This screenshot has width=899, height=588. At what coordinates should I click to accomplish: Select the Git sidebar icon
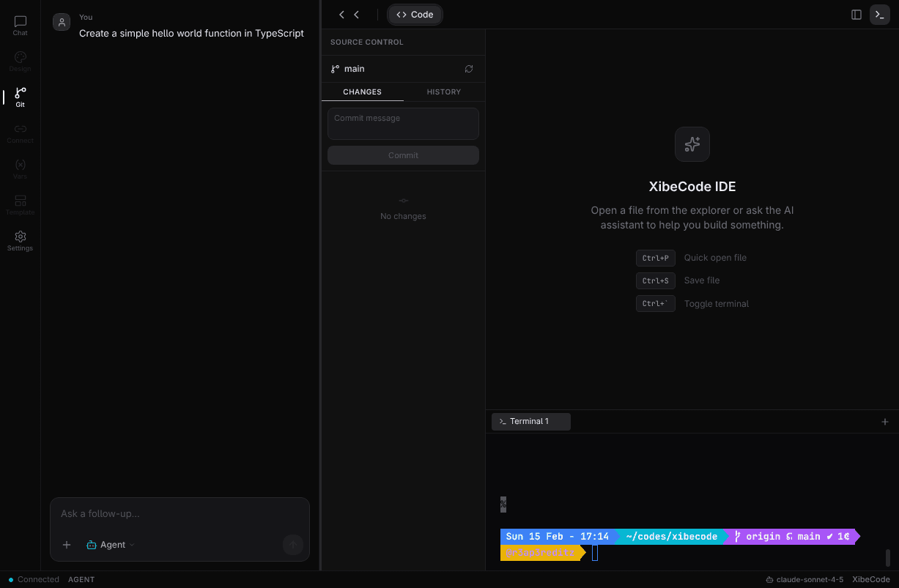pyautogui.click(x=20, y=97)
